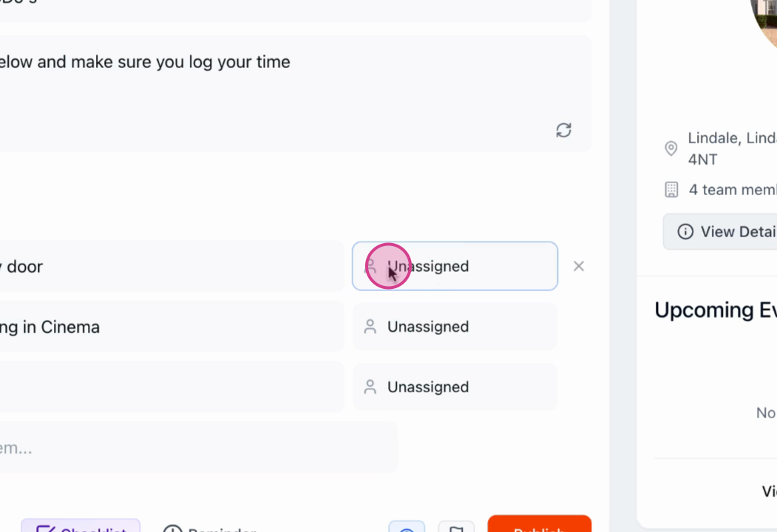Screen dimensions: 777x532
Task: Toggle the Checklist option on
Action: click(81, 526)
